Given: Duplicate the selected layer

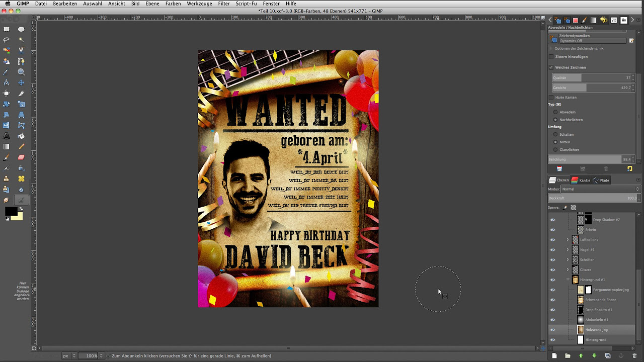Looking at the screenshot, I should pos(607,355).
